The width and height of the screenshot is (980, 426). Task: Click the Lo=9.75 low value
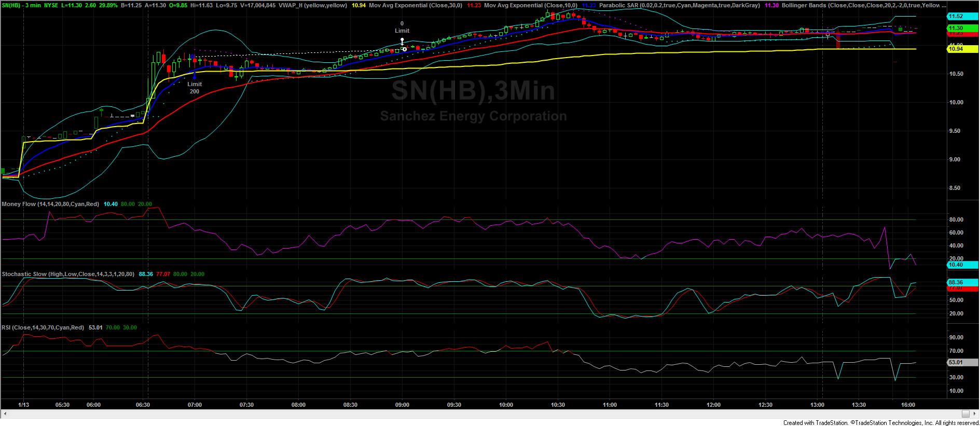coord(227,5)
